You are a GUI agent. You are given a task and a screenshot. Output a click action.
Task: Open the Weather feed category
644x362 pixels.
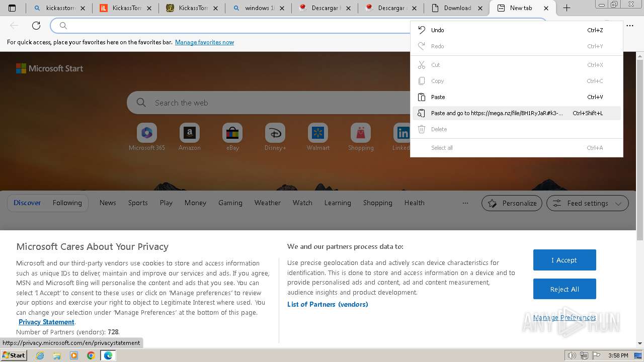(267, 203)
